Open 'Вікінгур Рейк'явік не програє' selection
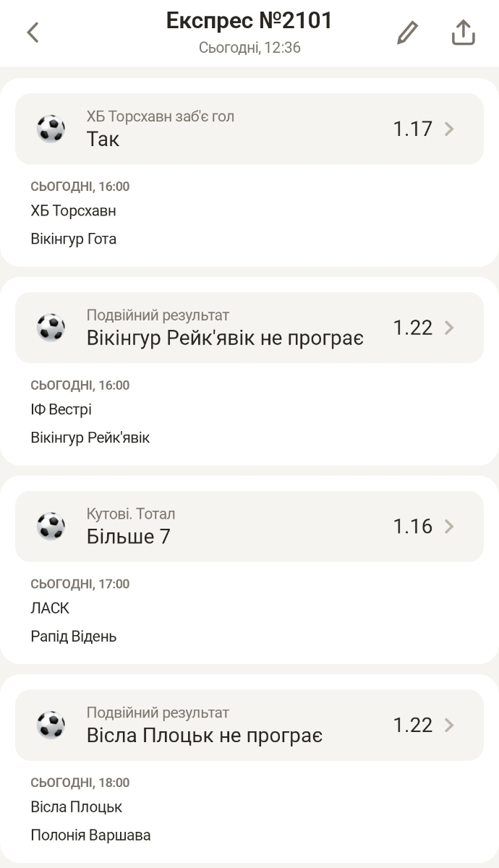 click(x=225, y=338)
